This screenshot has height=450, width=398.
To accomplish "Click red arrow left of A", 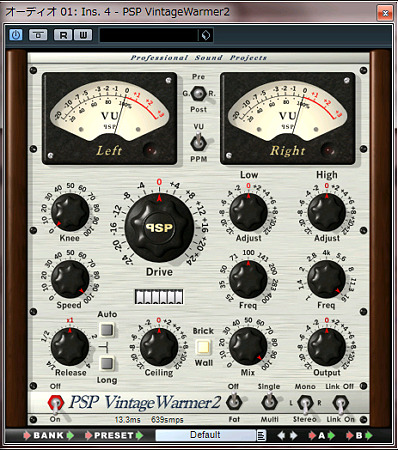I will [312, 435].
